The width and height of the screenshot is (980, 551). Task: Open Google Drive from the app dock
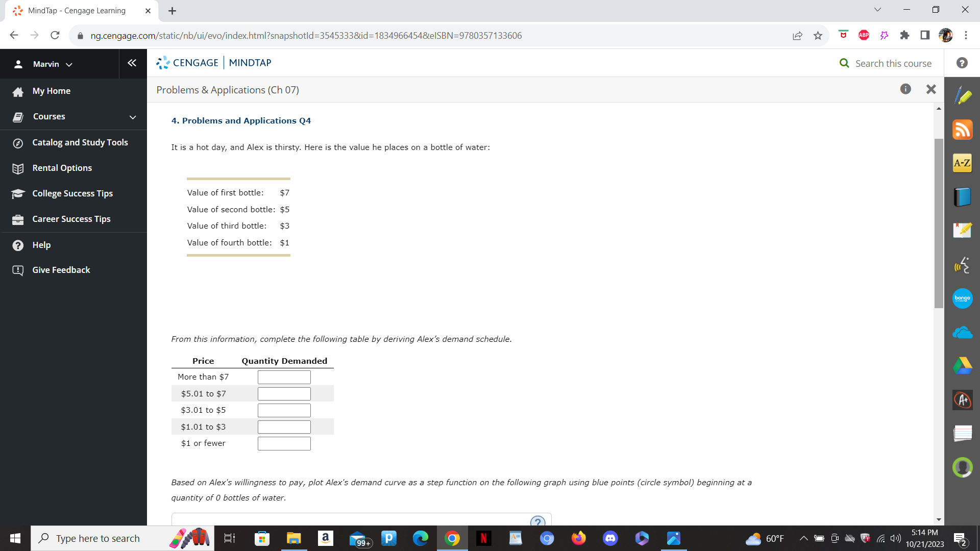(963, 366)
